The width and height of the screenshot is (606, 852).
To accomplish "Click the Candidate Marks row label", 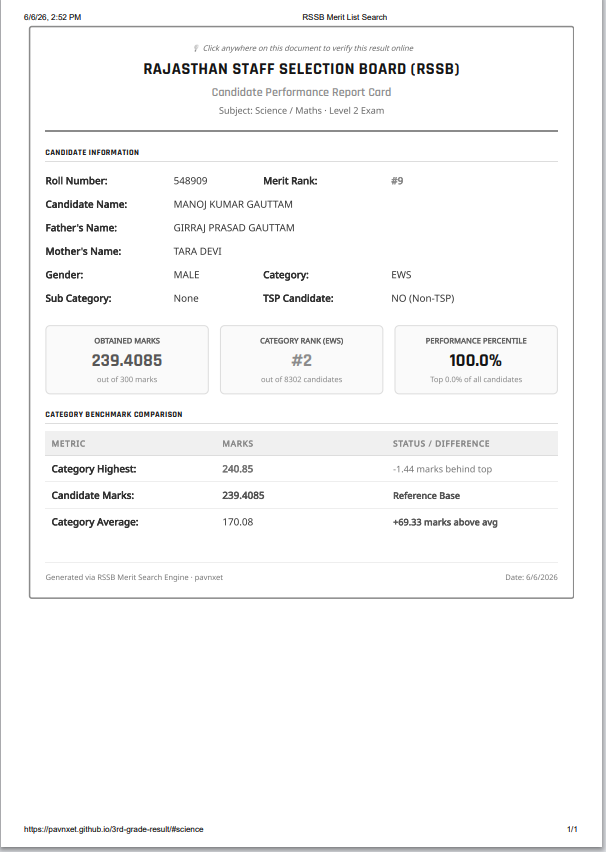I will tap(93, 495).
